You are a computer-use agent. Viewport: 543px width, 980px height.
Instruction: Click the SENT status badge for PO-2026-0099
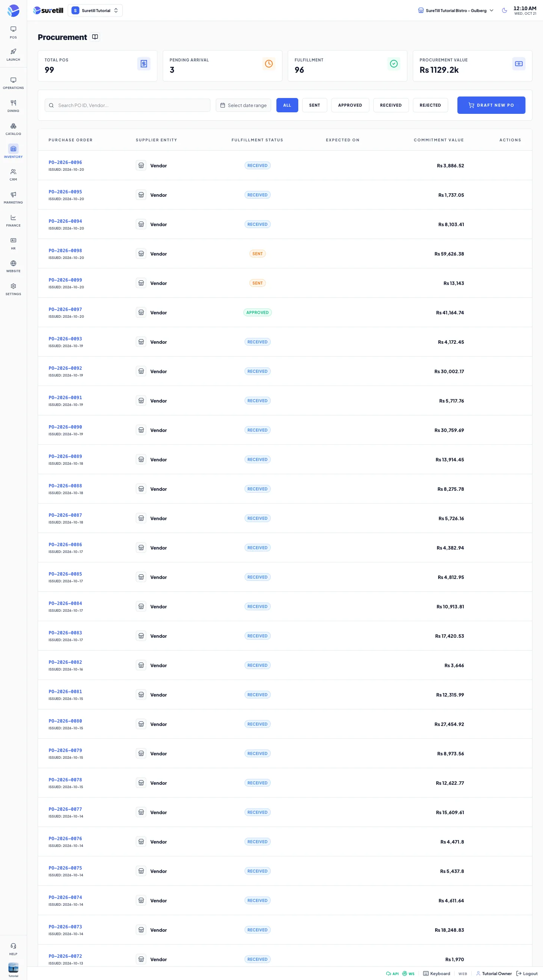pos(257,283)
